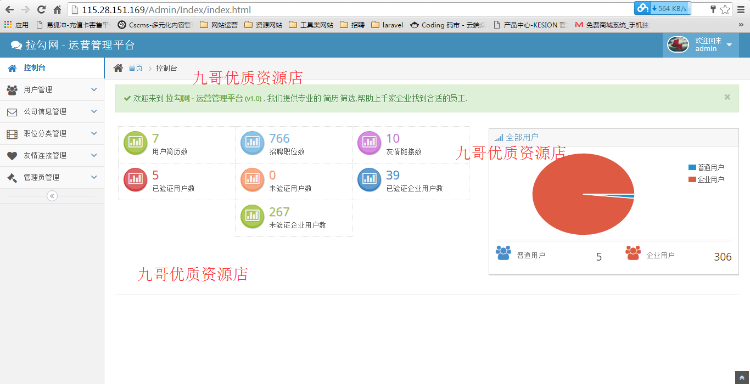The width and height of the screenshot is (750, 384).
Task: Click the heart icon for 友情连接管理
Action: pyautogui.click(x=12, y=156)
